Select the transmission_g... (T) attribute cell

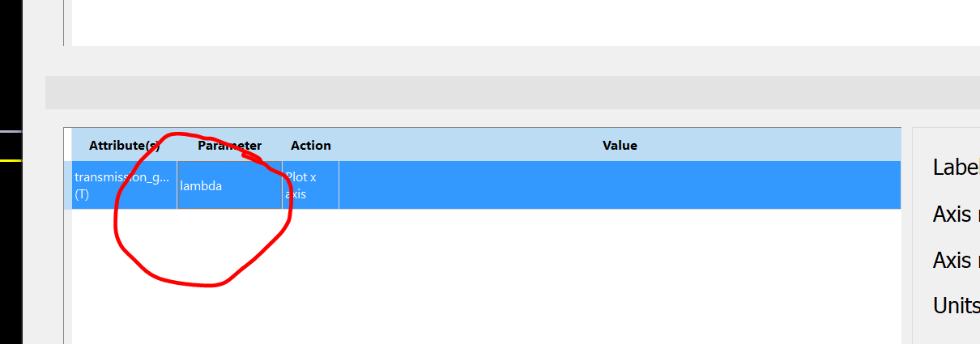point(124,185)
